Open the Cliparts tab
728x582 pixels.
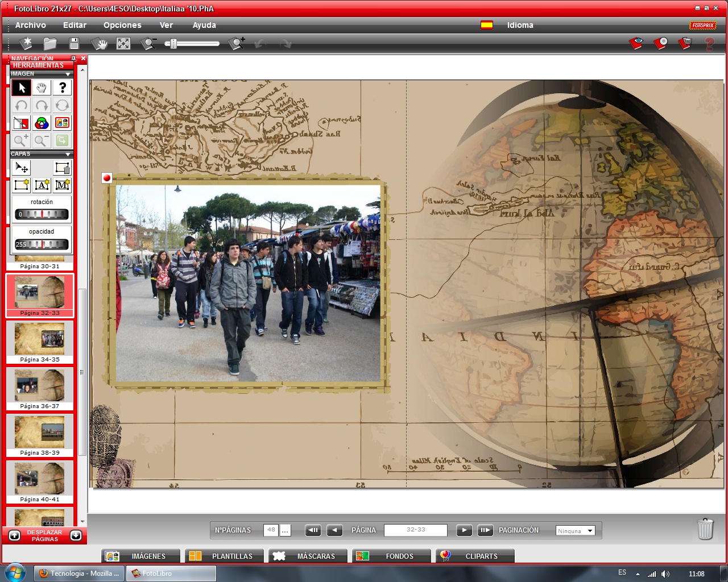pyautogui.click(x=475, y=556)
